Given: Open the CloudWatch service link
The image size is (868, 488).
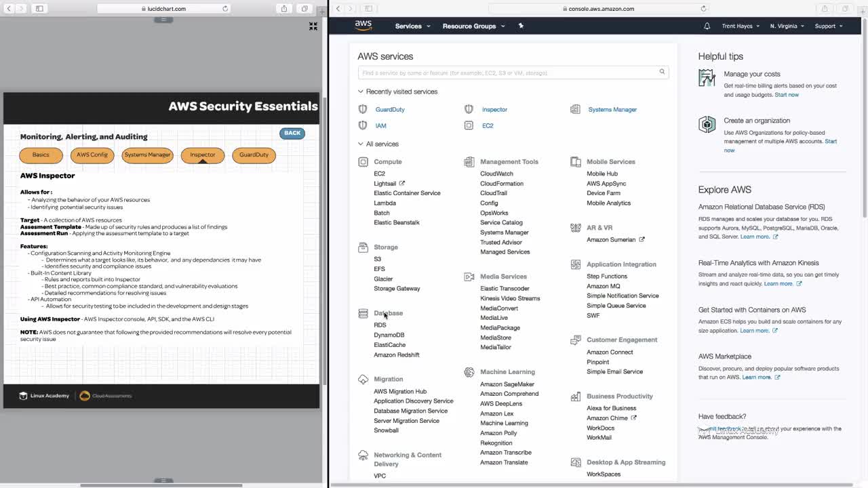Looking at the screenshot, I should 496,174.
